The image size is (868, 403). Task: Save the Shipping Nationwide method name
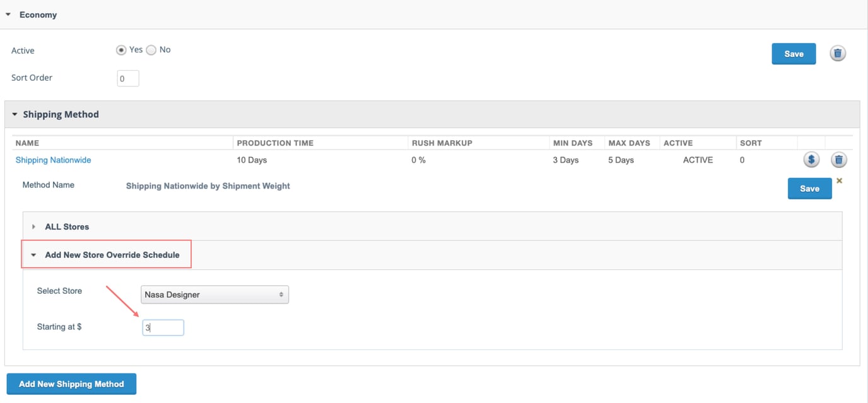(809, 189)
